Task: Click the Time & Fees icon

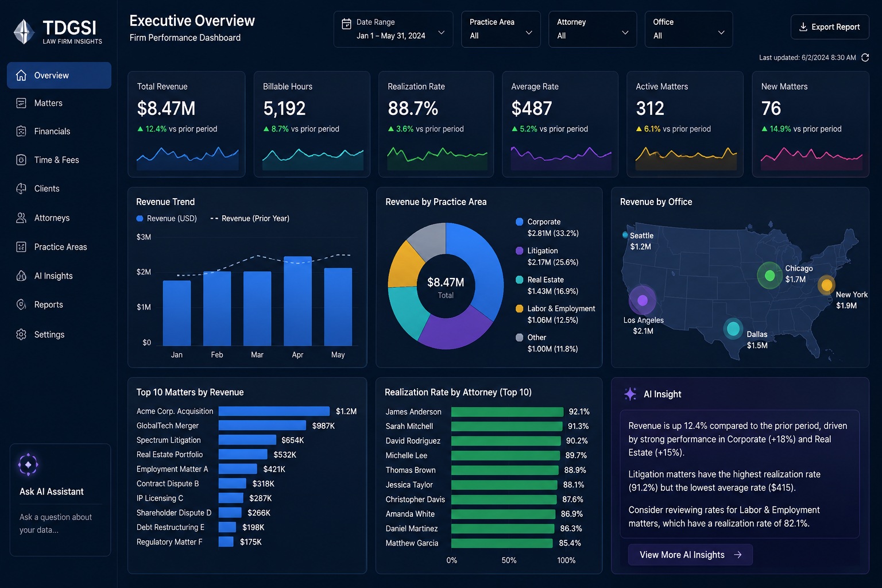Action: click(x=21, y=160)
